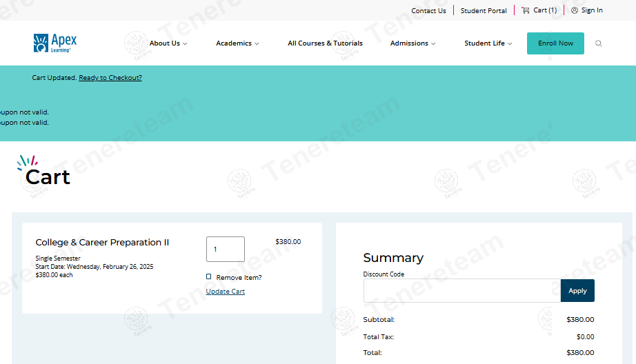Open the Admissions dropdown menu

pos(413,43)
